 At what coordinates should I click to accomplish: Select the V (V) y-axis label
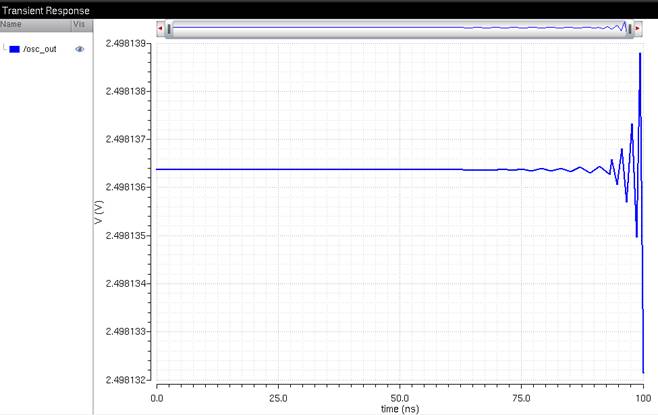coord(98,212)
